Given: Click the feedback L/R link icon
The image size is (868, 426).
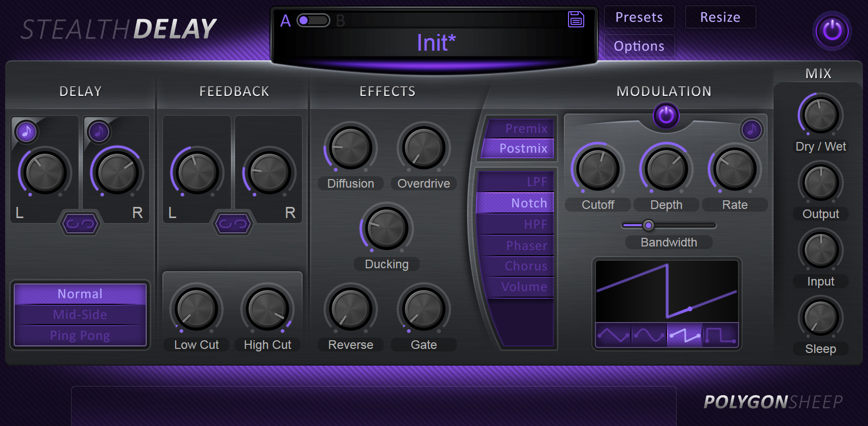Looking at the screenshot, I should tap(233, 224).
